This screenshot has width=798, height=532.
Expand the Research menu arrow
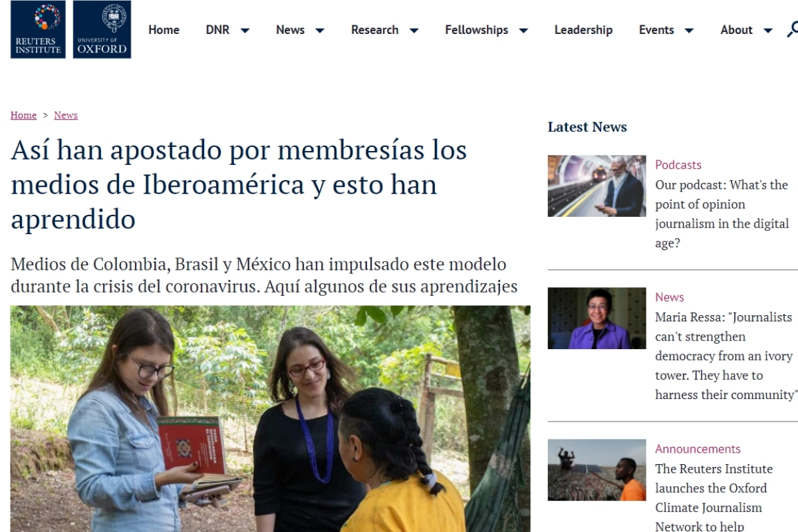[x=414, y=31]
